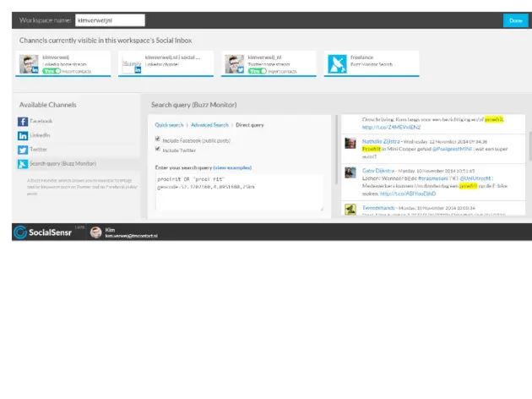Click the LinkedIn icon in Available Channels

pos(23,136)
